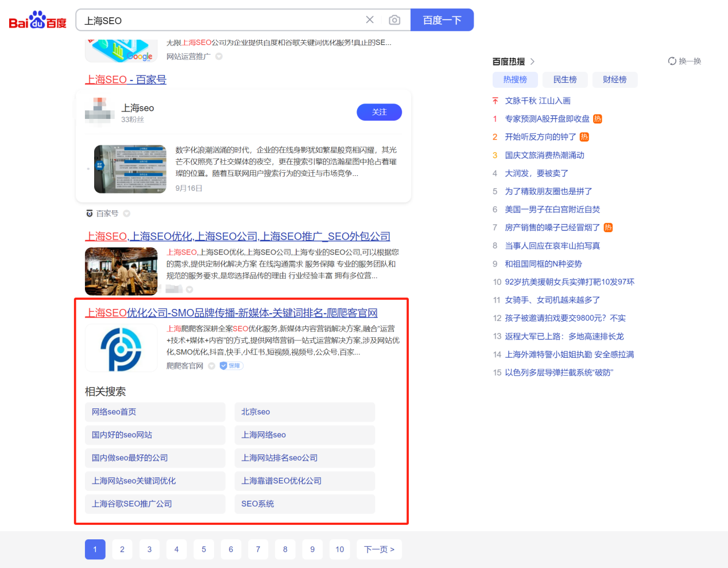Click 热 badge next to 专家预测A股
728x568 pixels.
[x=598, y=119]
